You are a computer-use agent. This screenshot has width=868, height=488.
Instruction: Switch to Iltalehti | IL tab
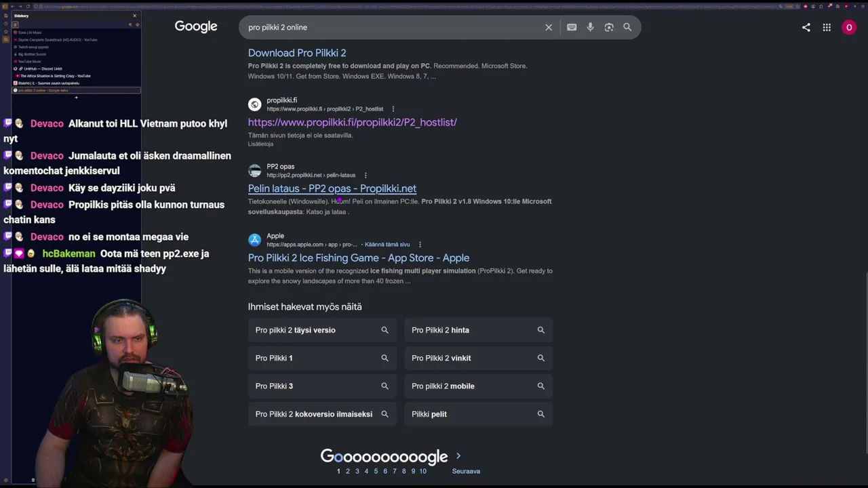tap(77, 83)
